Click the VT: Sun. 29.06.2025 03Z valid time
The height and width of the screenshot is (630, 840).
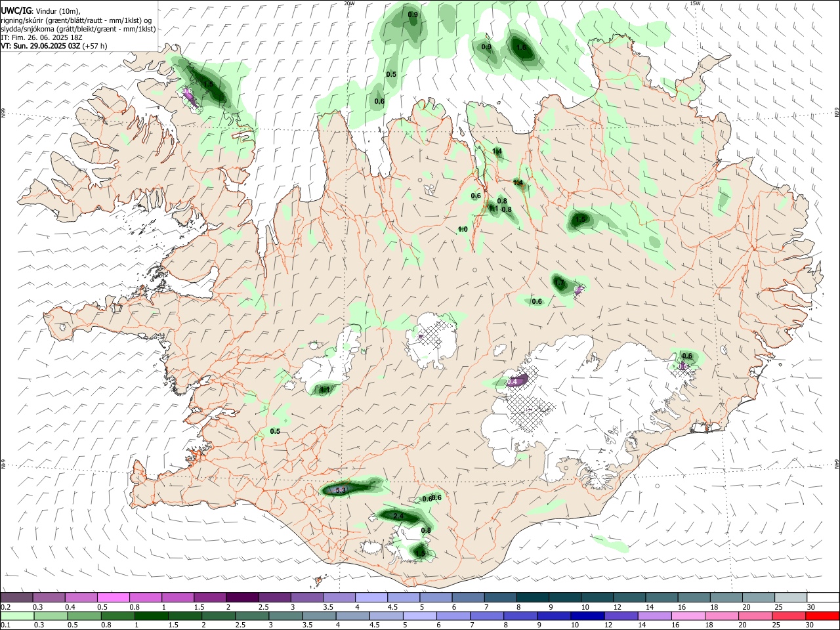pos(54,46)
